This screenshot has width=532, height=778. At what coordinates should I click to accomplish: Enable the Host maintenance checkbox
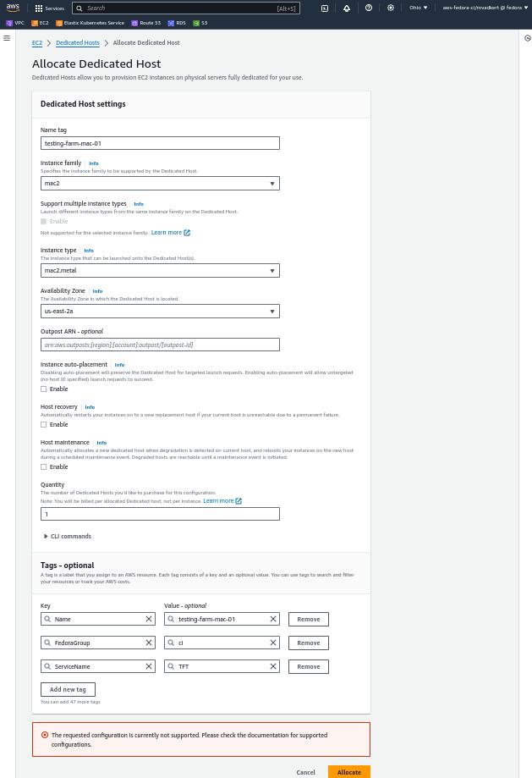[44, 467]
